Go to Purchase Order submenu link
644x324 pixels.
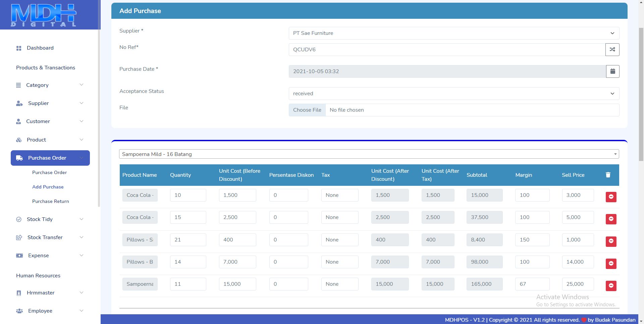49,172
